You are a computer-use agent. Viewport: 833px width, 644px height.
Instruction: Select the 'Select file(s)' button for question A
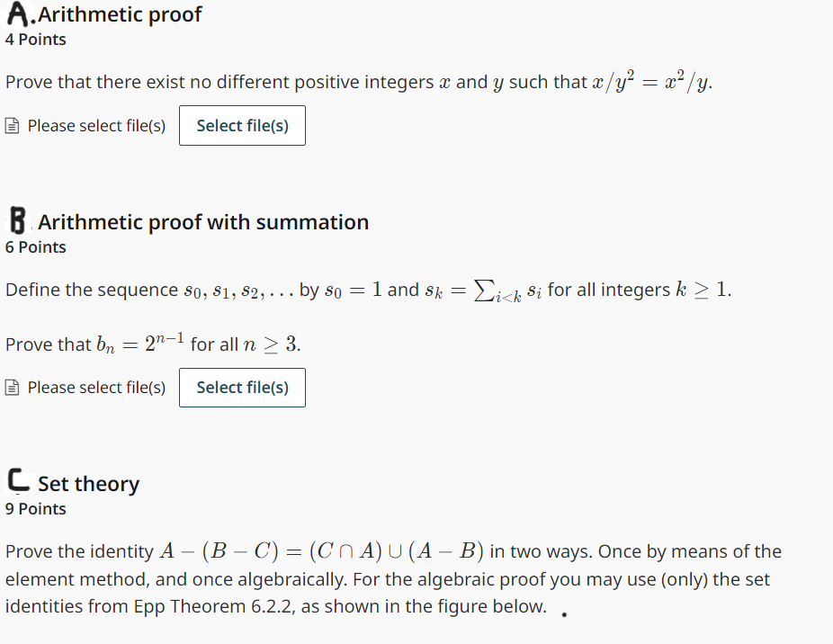(242, 125)
